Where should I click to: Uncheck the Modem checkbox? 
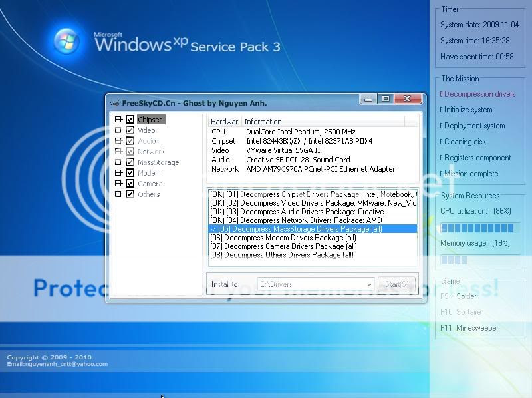tap(130, 173)
